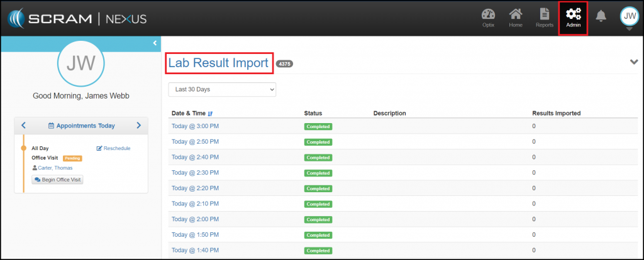Click the notifications bell icon
Screen dimensions: 644x260
tap(601, 16)
